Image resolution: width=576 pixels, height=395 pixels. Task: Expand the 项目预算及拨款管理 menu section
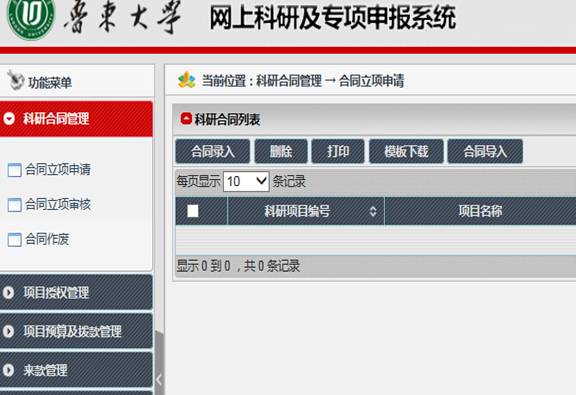[76, 331]
